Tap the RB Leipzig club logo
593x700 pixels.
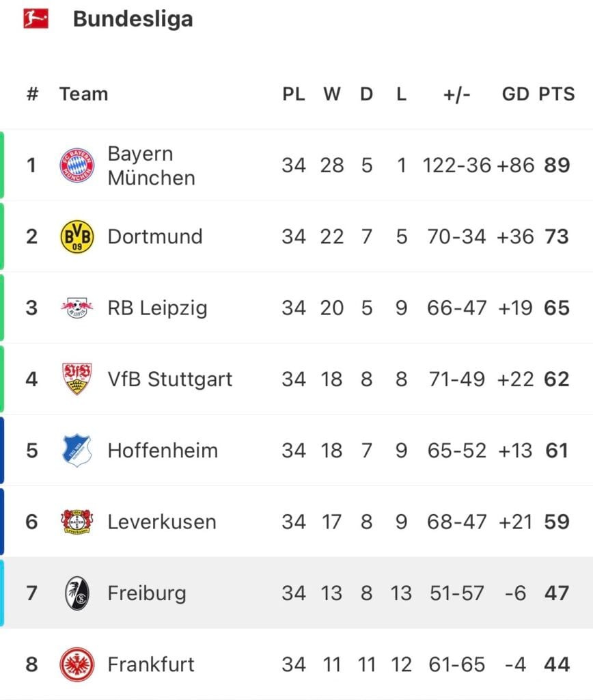77,308
